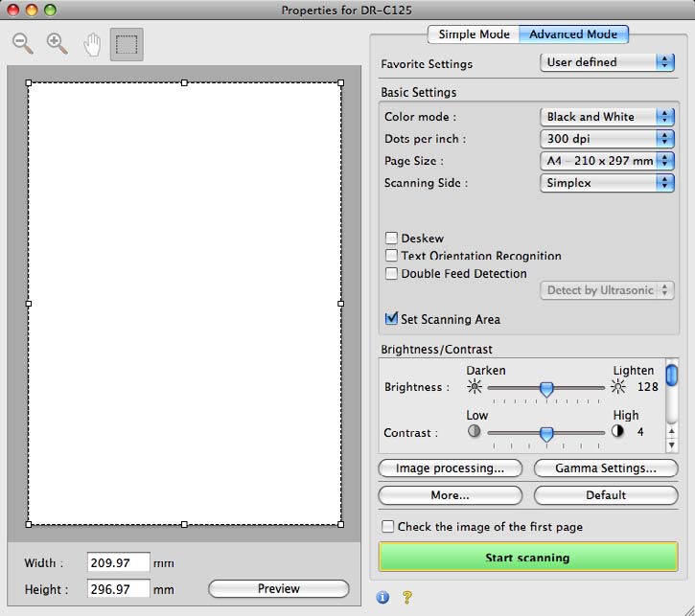The image size is (695, 616).
Task: Open the Scanning Side dropdown
Action: [607, 183]
